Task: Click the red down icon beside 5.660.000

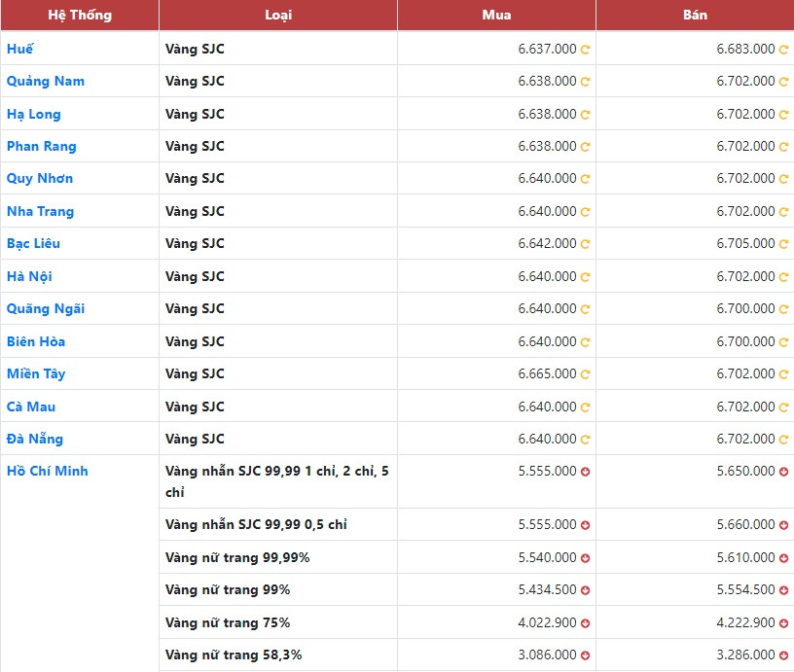Action: pyautogui.click(x=783, y=525)
